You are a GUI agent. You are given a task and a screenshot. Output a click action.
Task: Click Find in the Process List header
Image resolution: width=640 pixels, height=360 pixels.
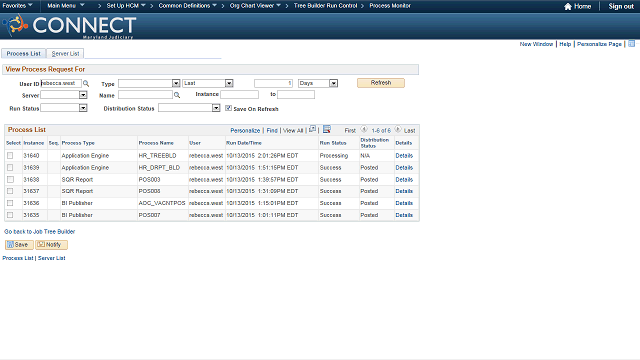click(x=272, y=130)
